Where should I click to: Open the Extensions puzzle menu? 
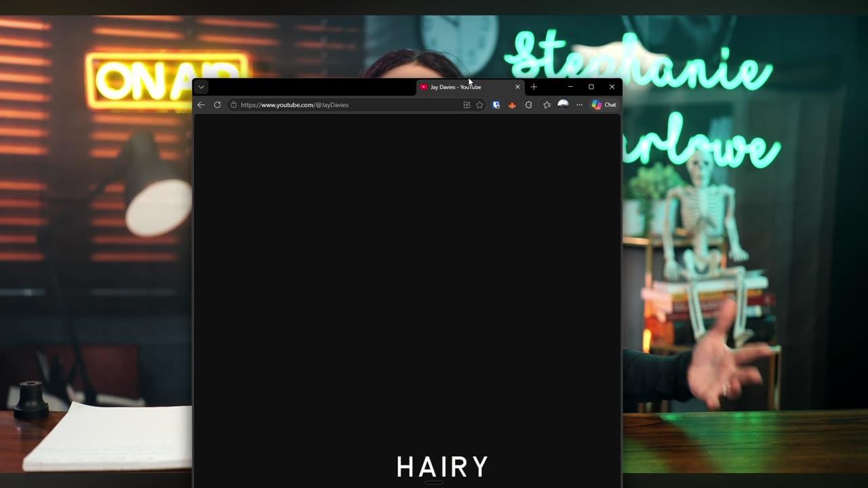(x=529, y=105)
